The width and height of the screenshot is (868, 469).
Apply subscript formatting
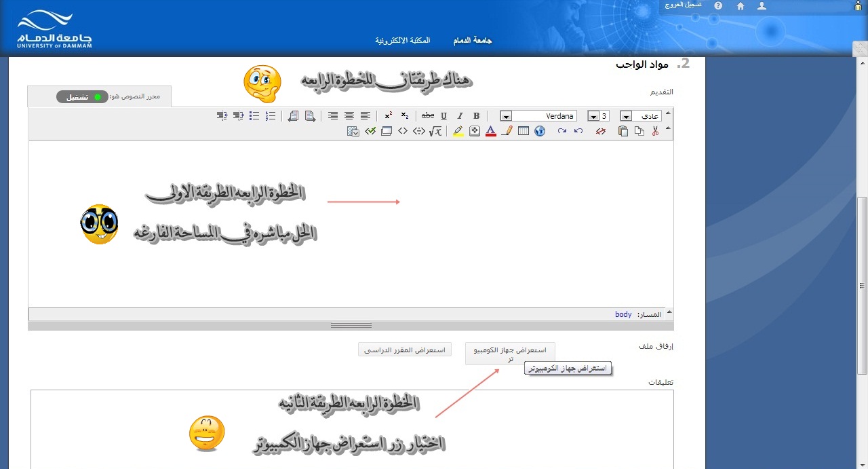[x=405, y=116]
